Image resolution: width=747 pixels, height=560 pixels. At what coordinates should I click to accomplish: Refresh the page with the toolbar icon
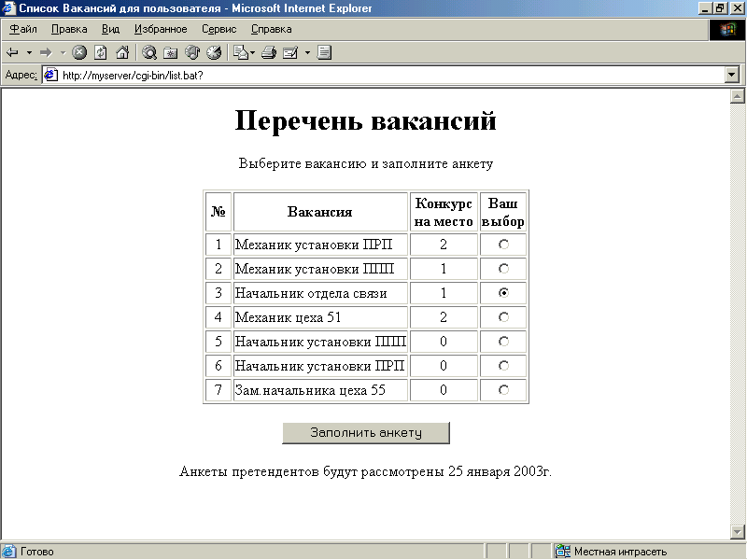[x=101, y=52]
